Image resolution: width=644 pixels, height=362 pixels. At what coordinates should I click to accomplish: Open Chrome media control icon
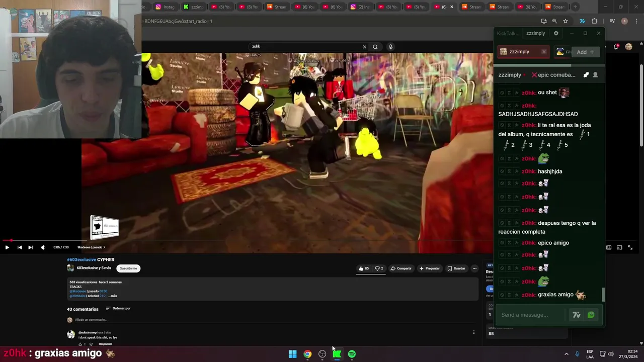[x=612, y=21]
